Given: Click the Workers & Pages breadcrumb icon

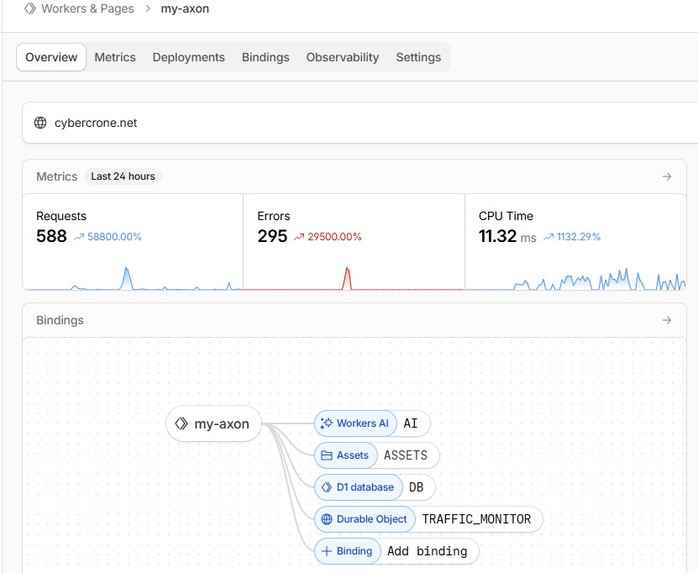Looking at the screenshot, I should 30,8.
